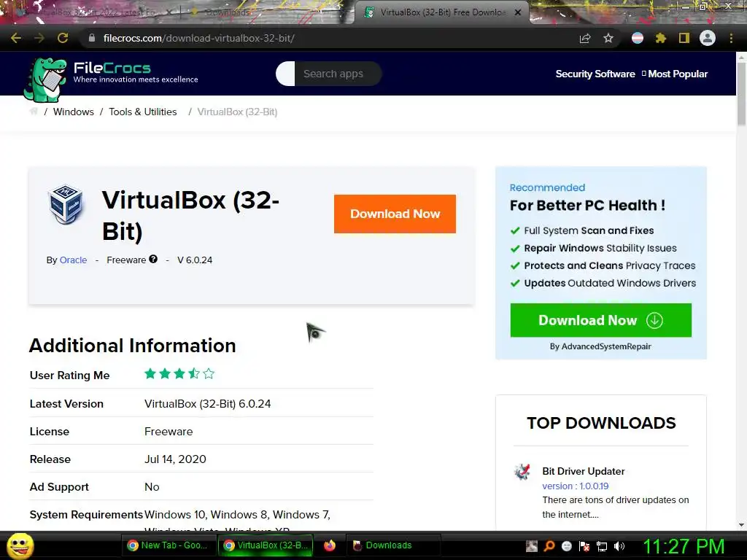Image resolution: width=747 pixels, height=560 pixels.
Task: Click the circled arrow on green Download Now
Action: pos(654,321)
